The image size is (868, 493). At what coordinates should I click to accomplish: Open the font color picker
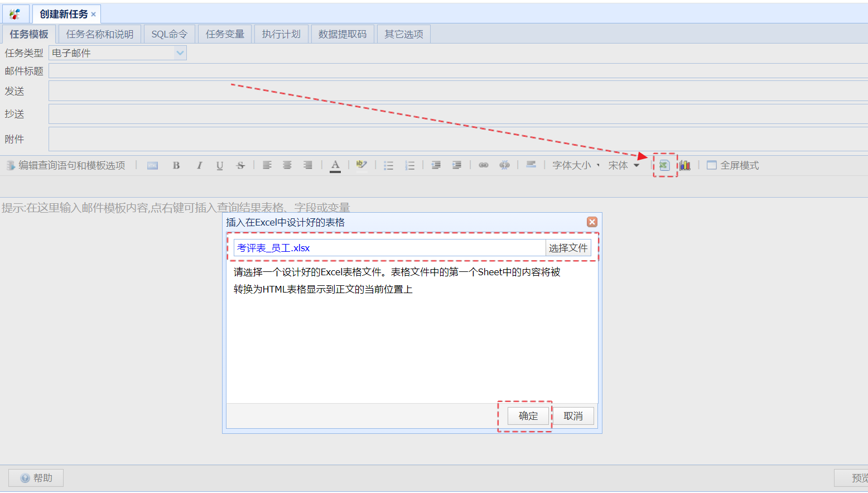pyautogui.click(x=335, y=165)
